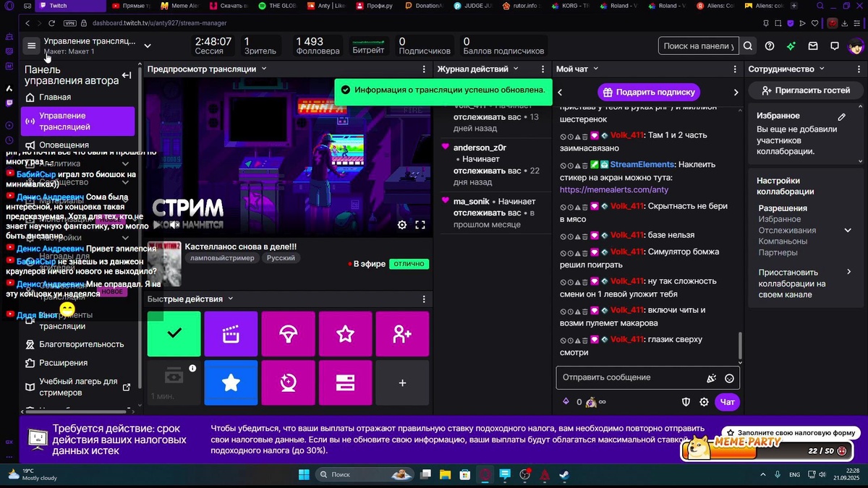Image resolution: width=868 pixels, height=488 pixels.
Task: Click the search magnifier icon in top bar
Action: tap(748, 46)
